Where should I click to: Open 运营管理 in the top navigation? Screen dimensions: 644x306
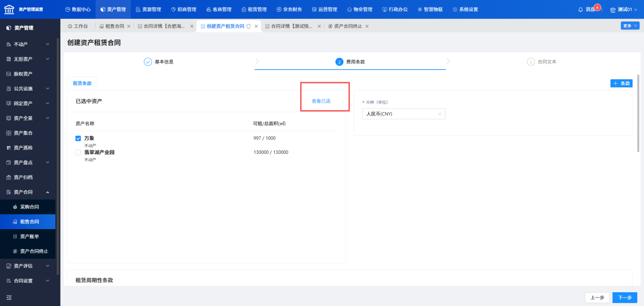[325, 9]
